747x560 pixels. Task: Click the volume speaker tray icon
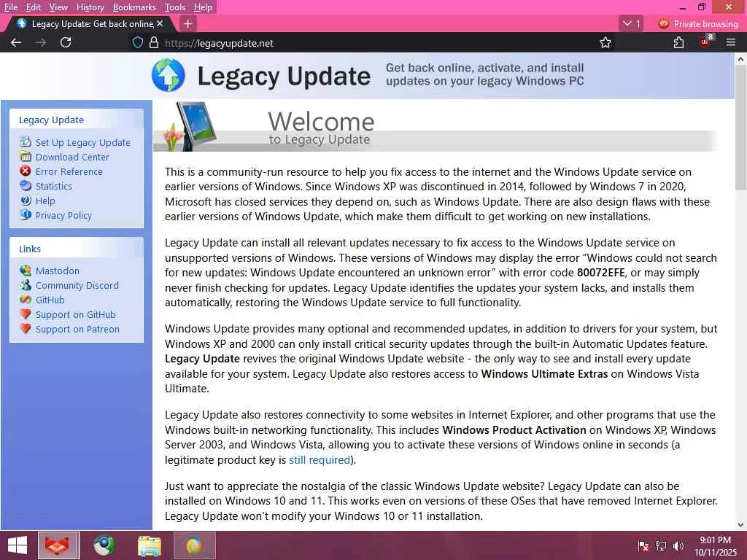pyautogui.click(x=678, y=546)
